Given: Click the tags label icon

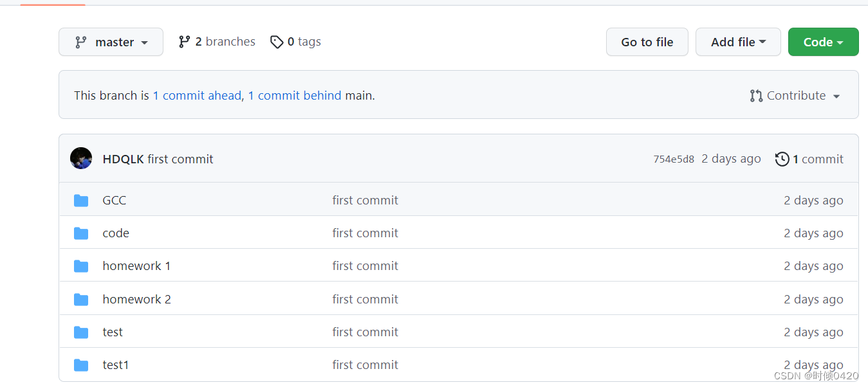Looking at the screenshot, I should pyautogui.click(x=277, y=42).
